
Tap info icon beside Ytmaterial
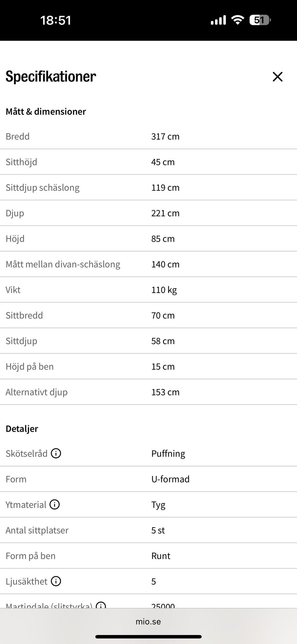(55, 504)
